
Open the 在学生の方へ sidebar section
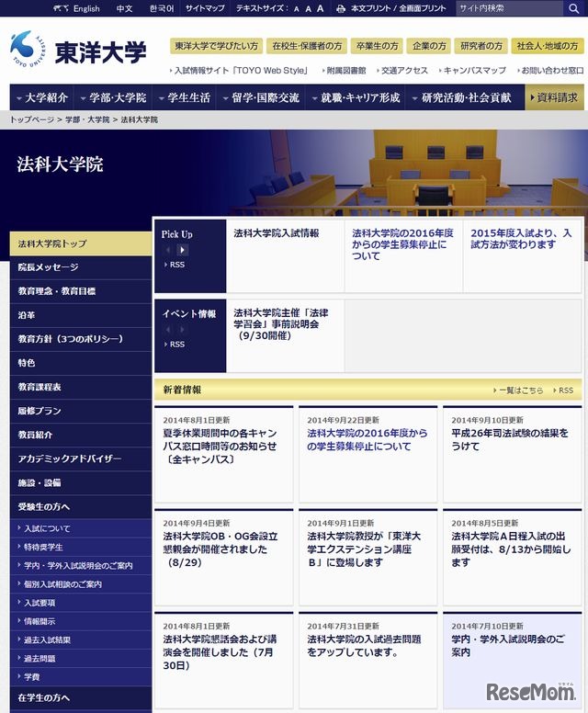[81, 698]
